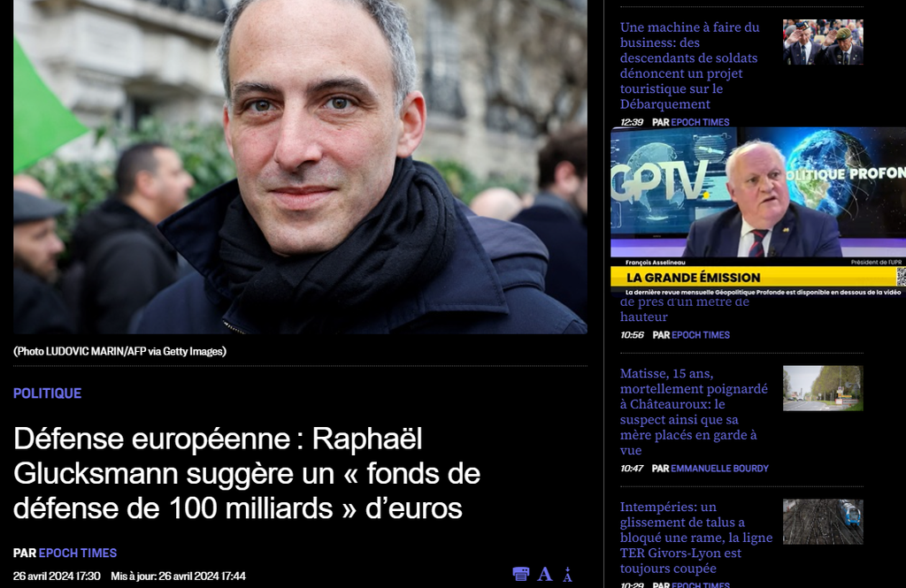
Task: Click the floating GPTV video player
Action: tap(758, 211)
